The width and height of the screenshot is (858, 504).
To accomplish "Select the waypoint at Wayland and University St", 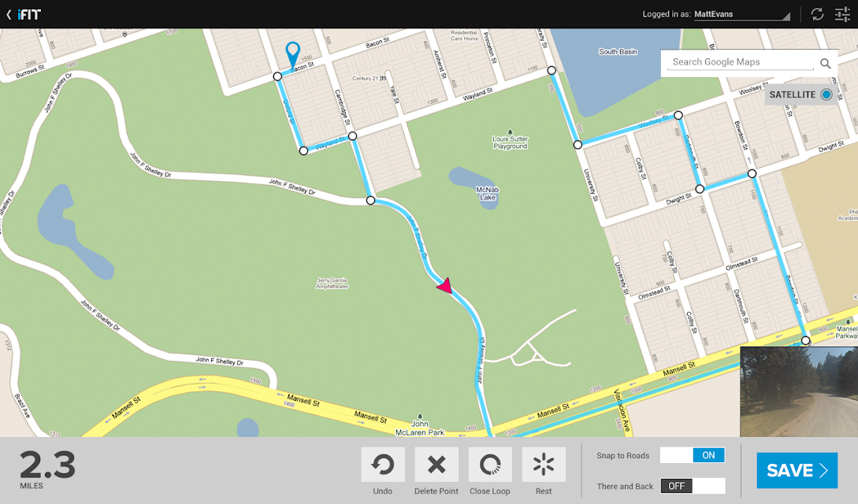I will pos(552,71).
